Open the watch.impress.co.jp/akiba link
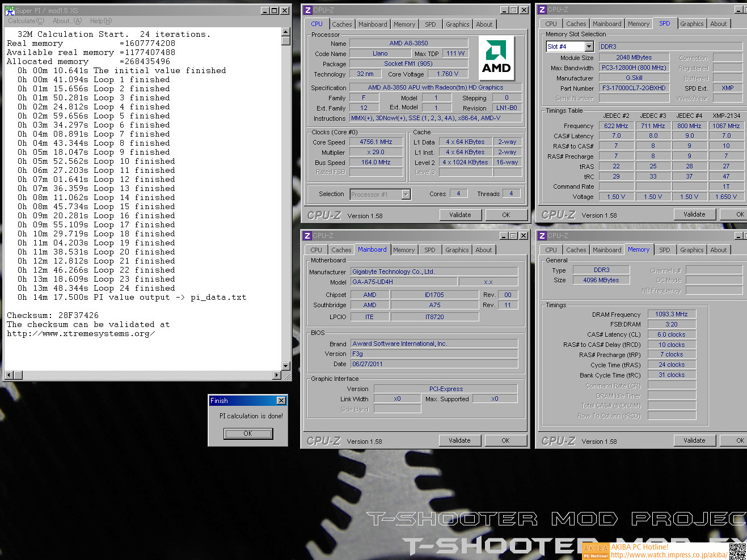Image resolution: width=747 pixels, height=560 pixels. tap(669, 555)
